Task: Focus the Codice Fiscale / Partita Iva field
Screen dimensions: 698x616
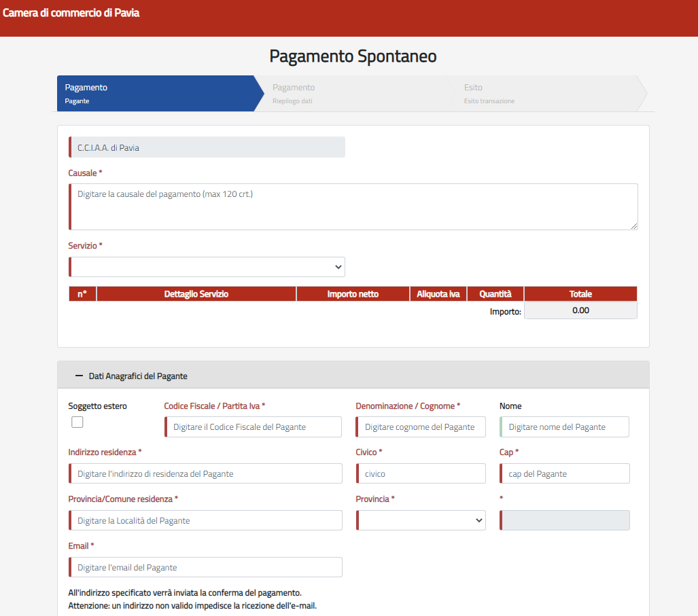Action: tap(253, 427)
